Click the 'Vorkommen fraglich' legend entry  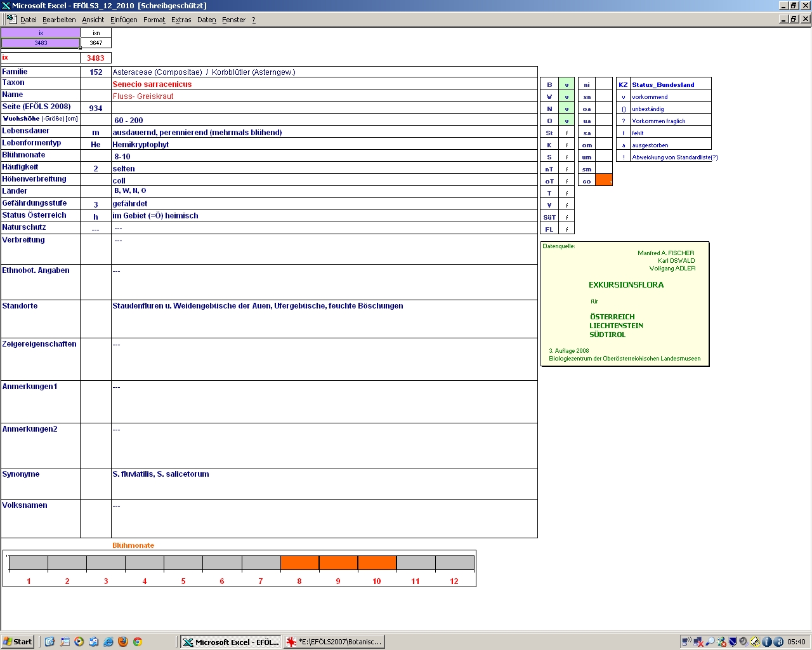click(x=658, y=121)
